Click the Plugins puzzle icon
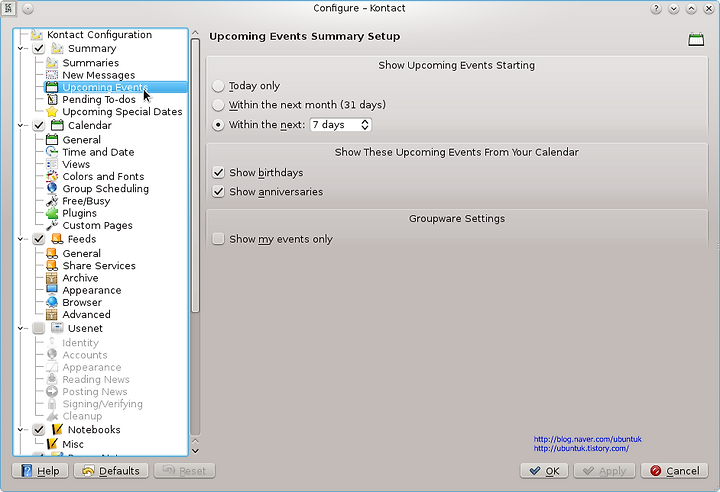 [x=52, y=213]
